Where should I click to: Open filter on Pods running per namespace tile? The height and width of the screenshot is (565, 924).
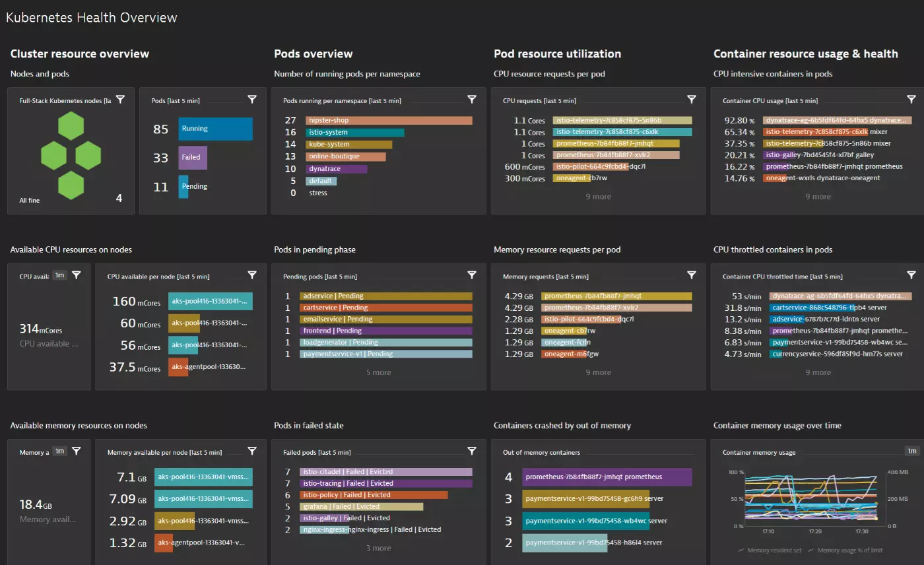[472, 100]
